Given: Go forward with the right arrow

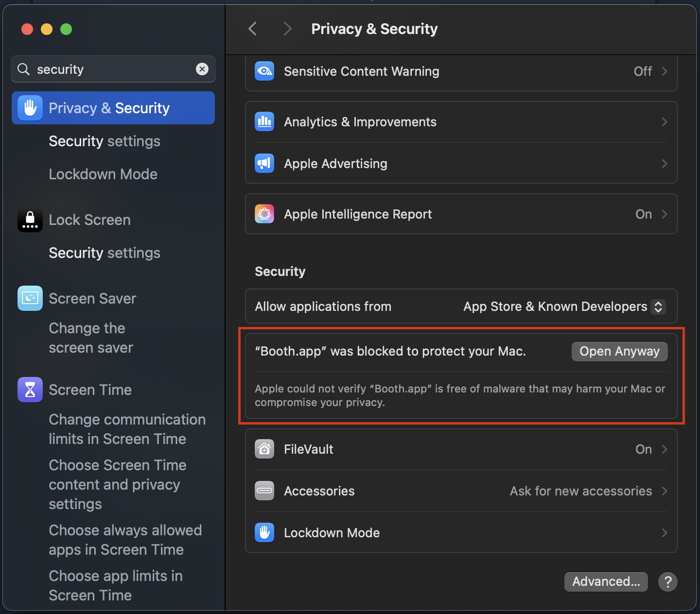Looking at the screenshot, I should pyautogui.click(x=287, y=29).
